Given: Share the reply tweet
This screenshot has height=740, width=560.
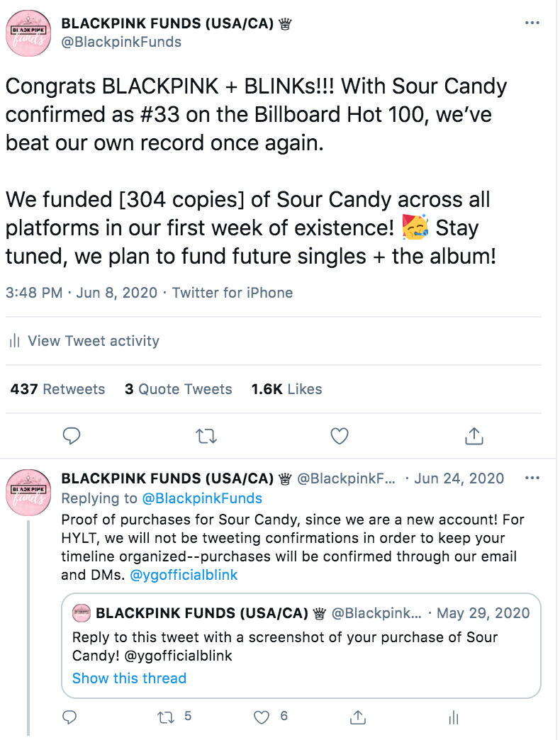Looking at the screenshot, I should (358, 717).
